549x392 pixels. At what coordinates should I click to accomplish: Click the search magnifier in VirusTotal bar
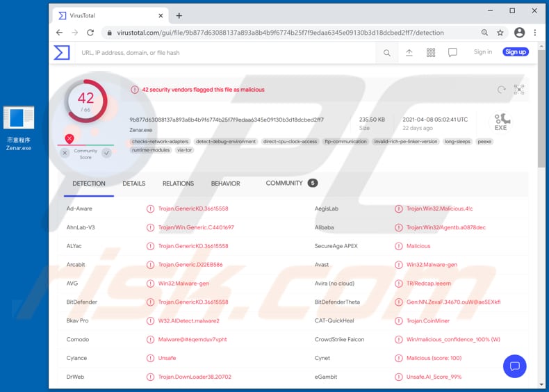click(387, 53)
